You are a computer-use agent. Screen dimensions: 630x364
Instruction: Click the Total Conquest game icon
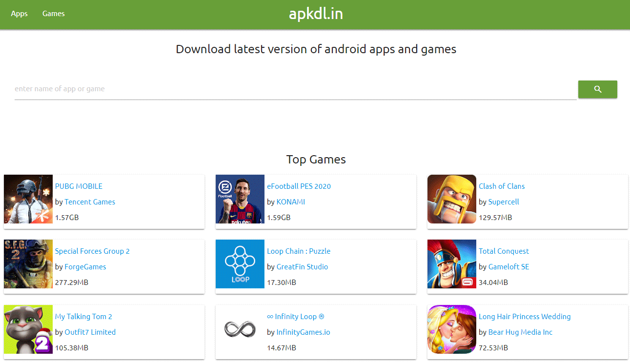coord(452,264)
